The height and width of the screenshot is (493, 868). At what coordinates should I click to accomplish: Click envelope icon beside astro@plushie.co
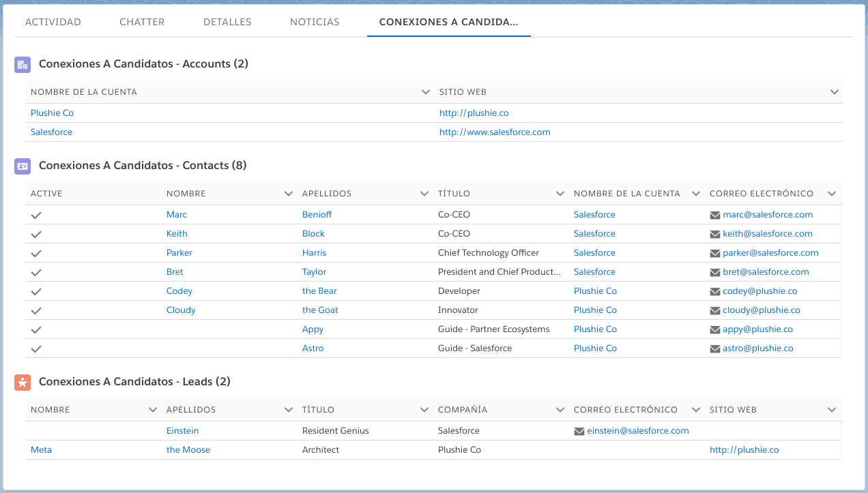(715, 348)
